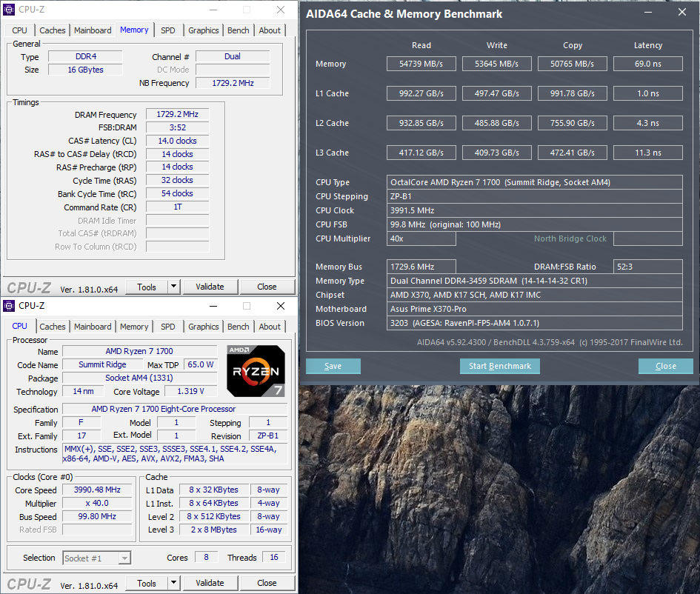Click the L3 Cache Latency value 11.3 ns

point(647,153)
